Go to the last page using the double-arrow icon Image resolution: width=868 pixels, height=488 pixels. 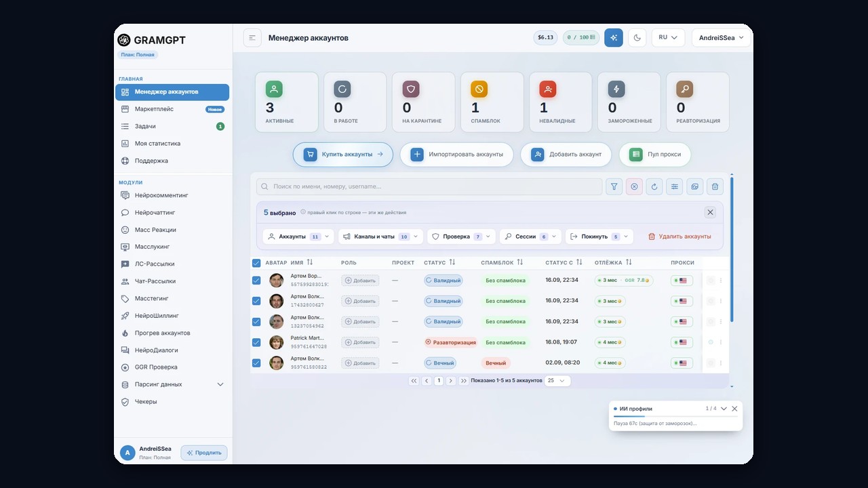(x=464, y=381)
